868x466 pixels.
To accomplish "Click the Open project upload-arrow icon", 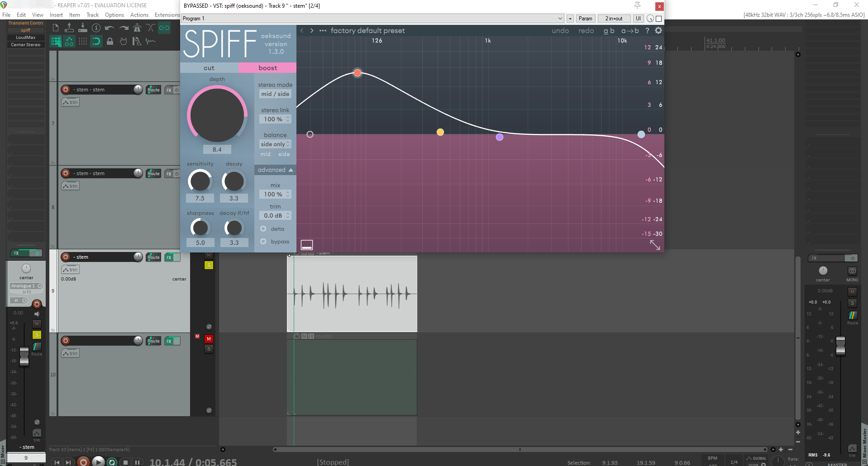I will pos(69,28).
